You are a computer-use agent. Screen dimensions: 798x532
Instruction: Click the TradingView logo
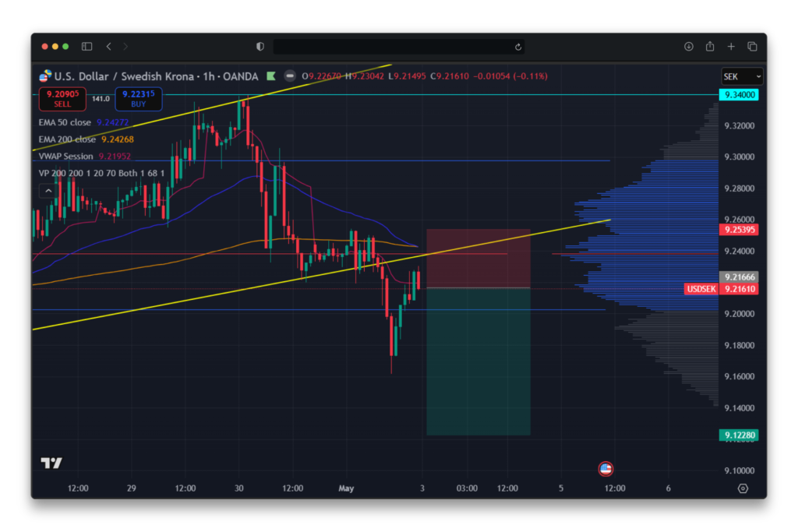click(51, 463)
